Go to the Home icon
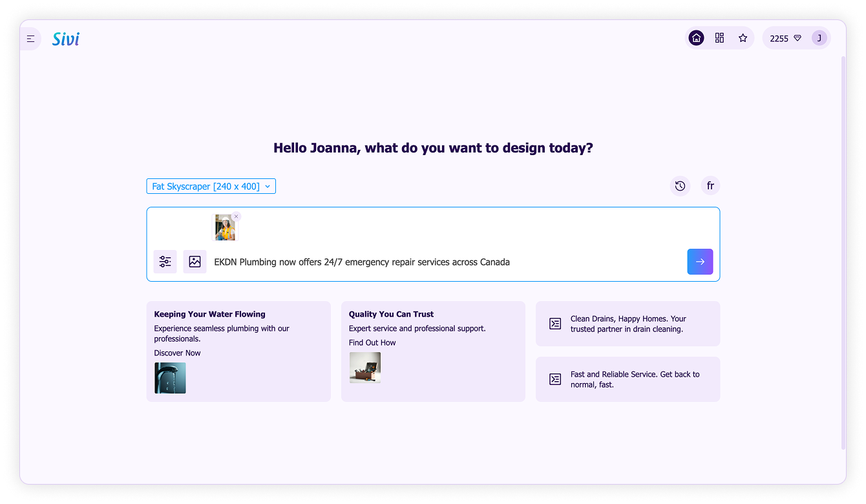This screenshot has height=504, width=866. 696,38
